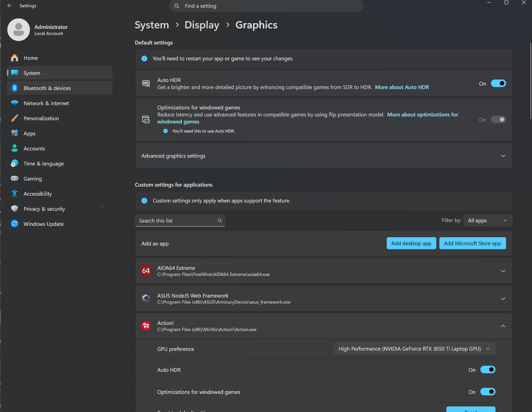Click the back arrow icon in Settings
The width and height of the screenshot is (532, 412).
10,6
